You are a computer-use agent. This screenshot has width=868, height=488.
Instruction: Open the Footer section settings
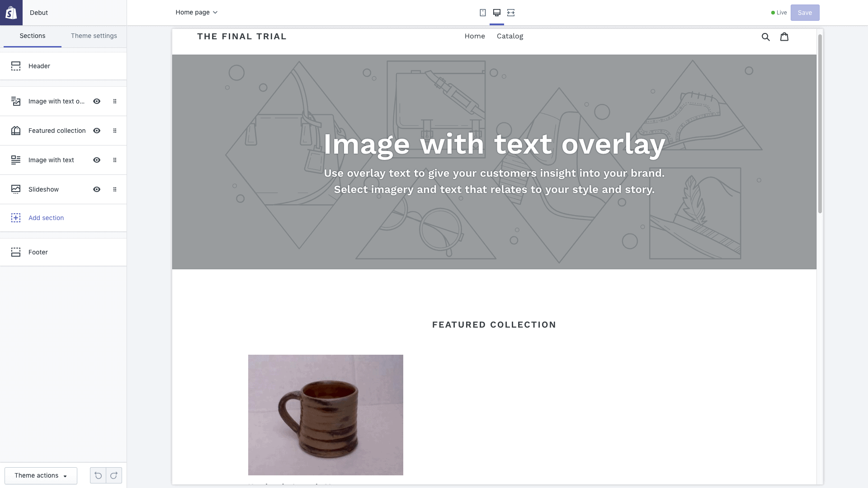pyautogui.click(x=63, y=252)
